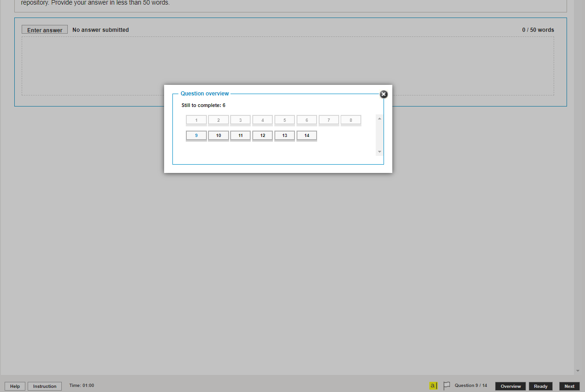
Task: Jump to question 8 in overview
Action: [x=351, y=120]
